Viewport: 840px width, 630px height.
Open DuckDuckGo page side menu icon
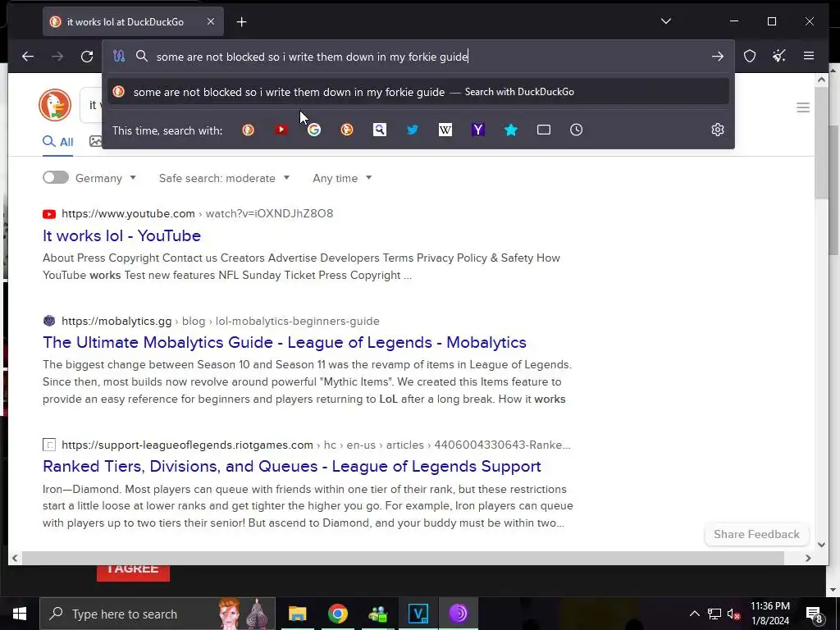pos(802,107)
